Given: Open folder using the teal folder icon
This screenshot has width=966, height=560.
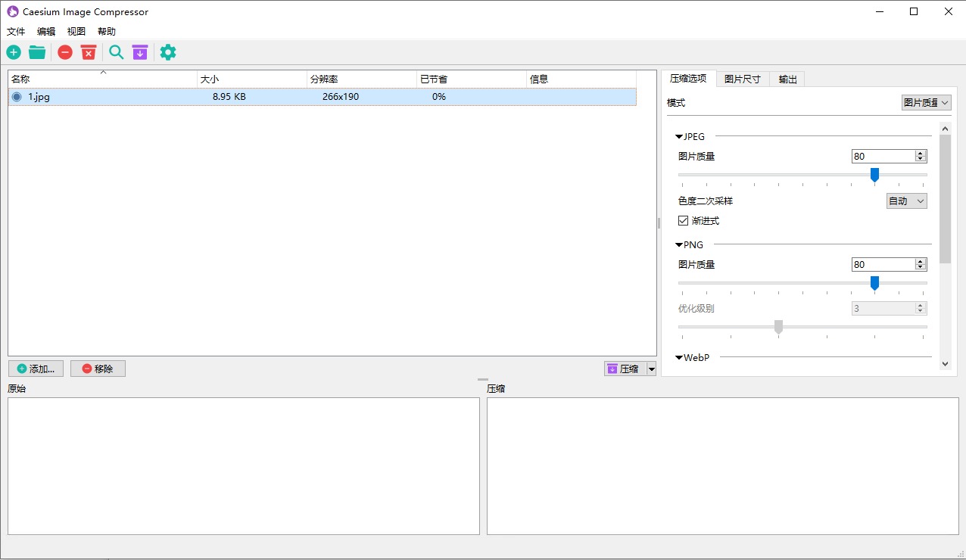Looking at the screenshot, I should click(x=37, y=52).
